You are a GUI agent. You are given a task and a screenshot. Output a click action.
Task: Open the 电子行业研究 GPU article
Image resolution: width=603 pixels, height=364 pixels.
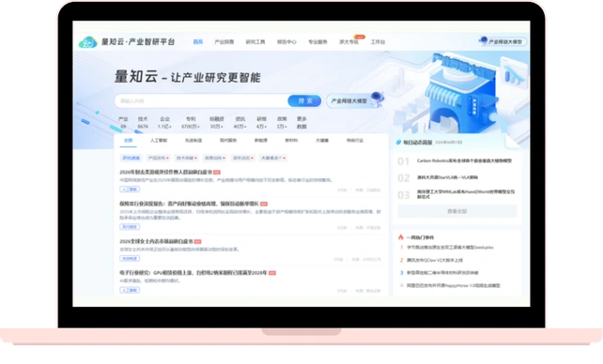[193, 273]
